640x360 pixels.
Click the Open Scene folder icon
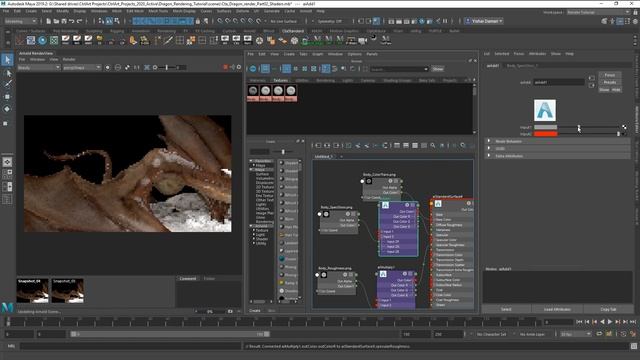point(56,21)
